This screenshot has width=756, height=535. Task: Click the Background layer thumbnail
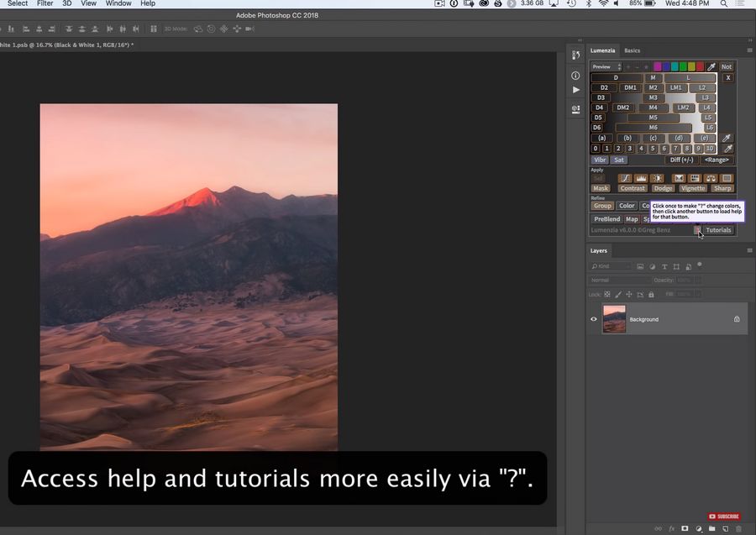[x=614, y=318]
